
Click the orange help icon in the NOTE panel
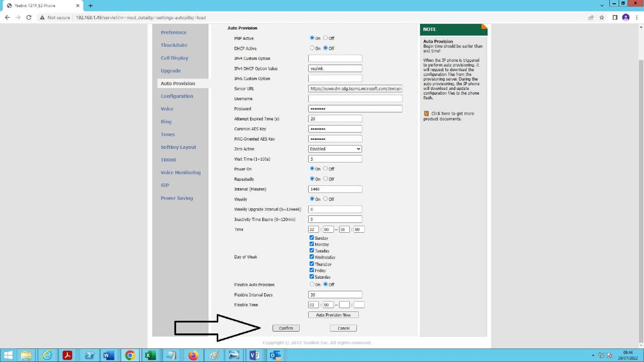coord(426,113)
